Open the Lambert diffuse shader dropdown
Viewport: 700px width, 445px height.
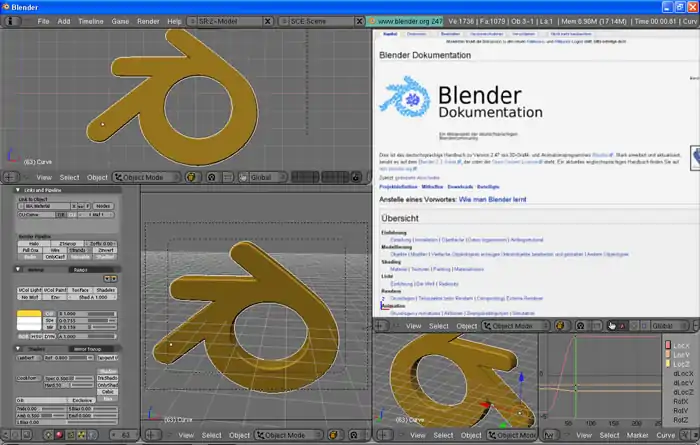(29, 358)
